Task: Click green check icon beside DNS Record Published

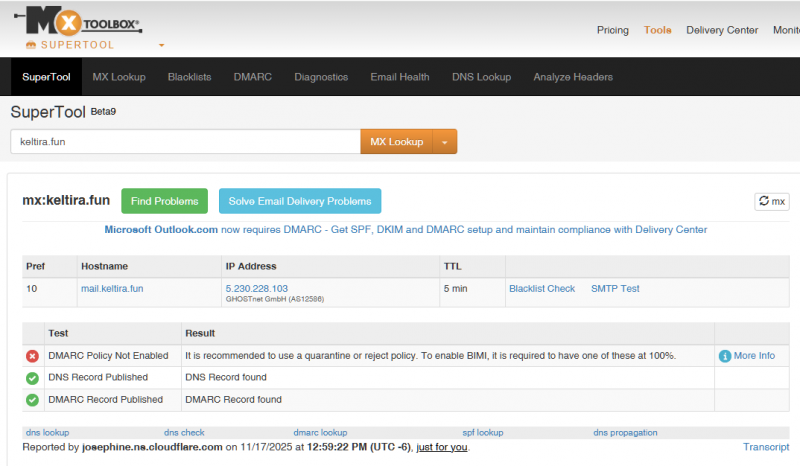Action: pyautogui.click(x=32, y=377)
